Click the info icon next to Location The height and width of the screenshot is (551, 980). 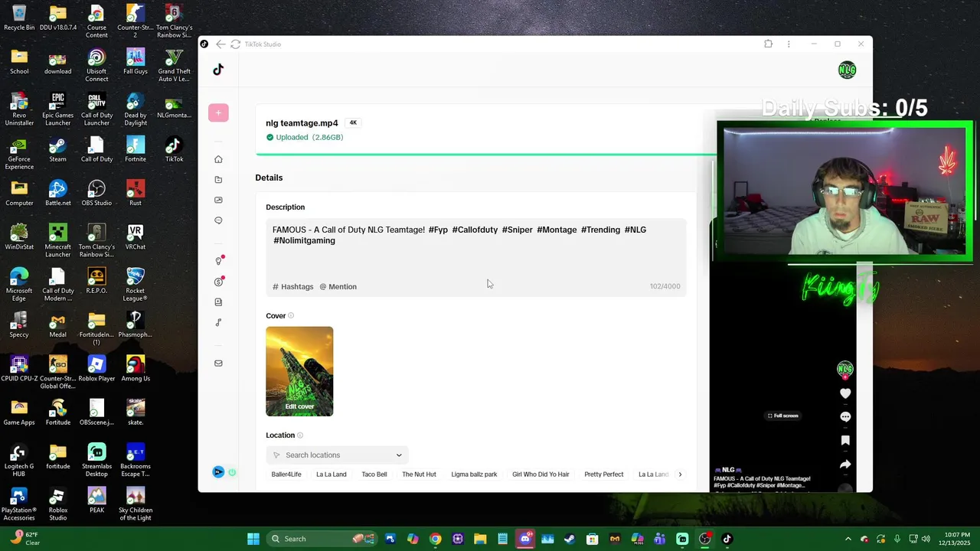[x=300, y=435]
